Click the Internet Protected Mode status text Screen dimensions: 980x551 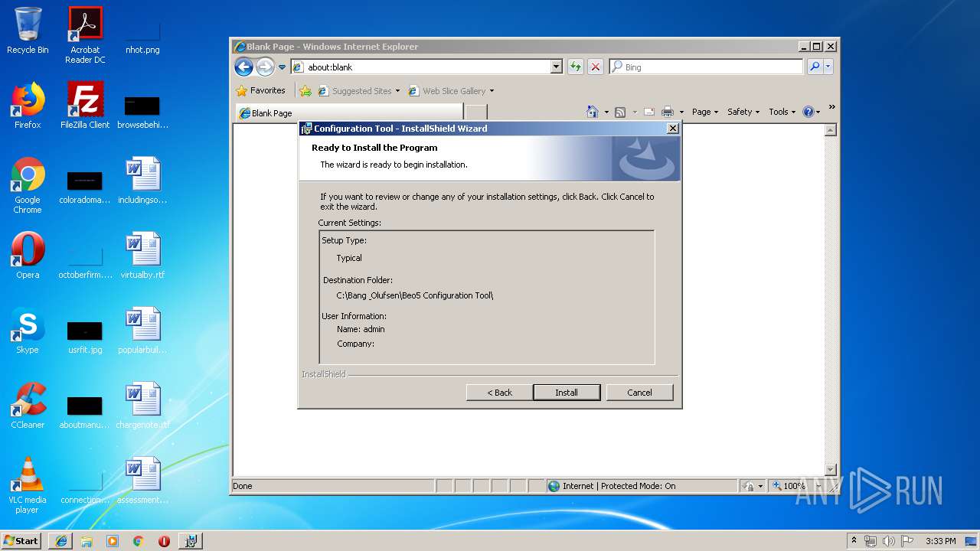(x=619, y=486)
